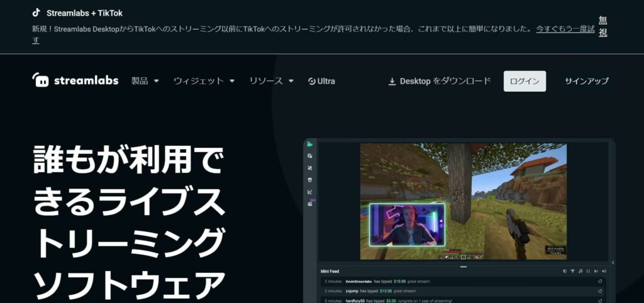
Task: Mute alerts with the speaker icon
Action: coord(604,272)
